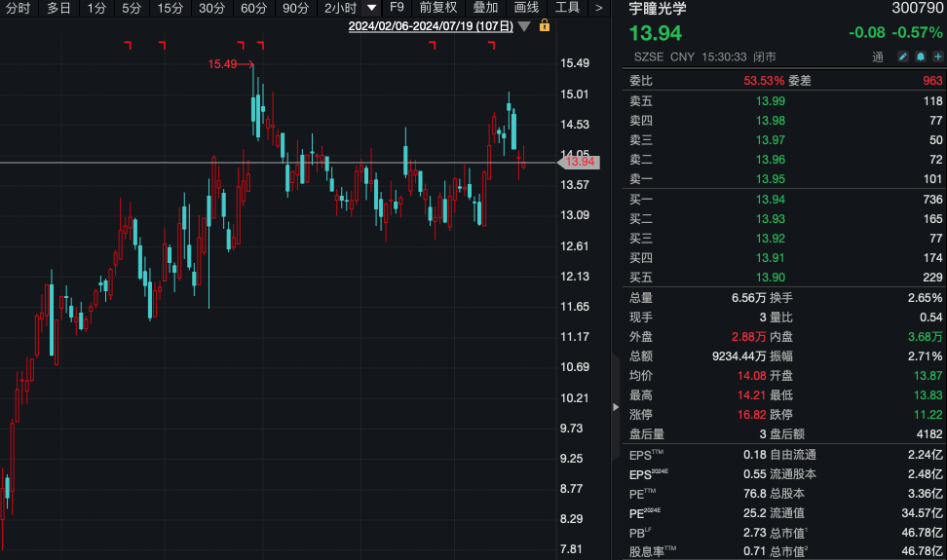Toggle 前复权 price adjustment
The width and height of the screenshot is (947, 560).
(x=438, y=8)
